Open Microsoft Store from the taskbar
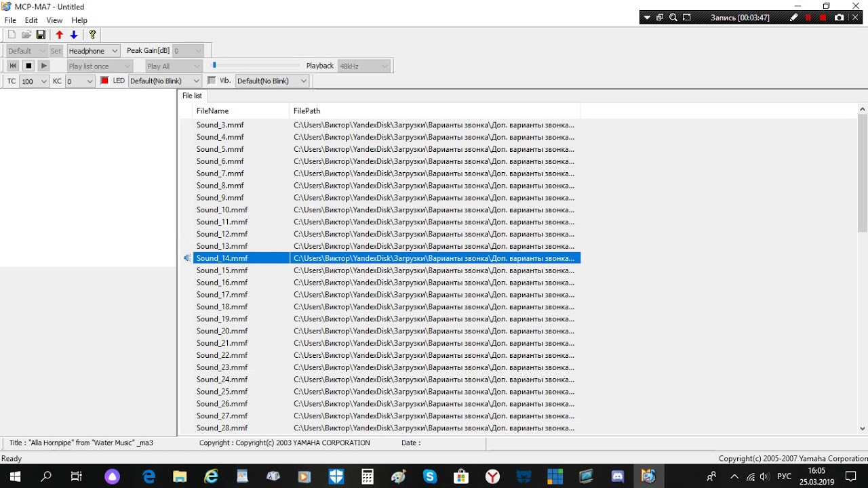 tap(461, 476)
